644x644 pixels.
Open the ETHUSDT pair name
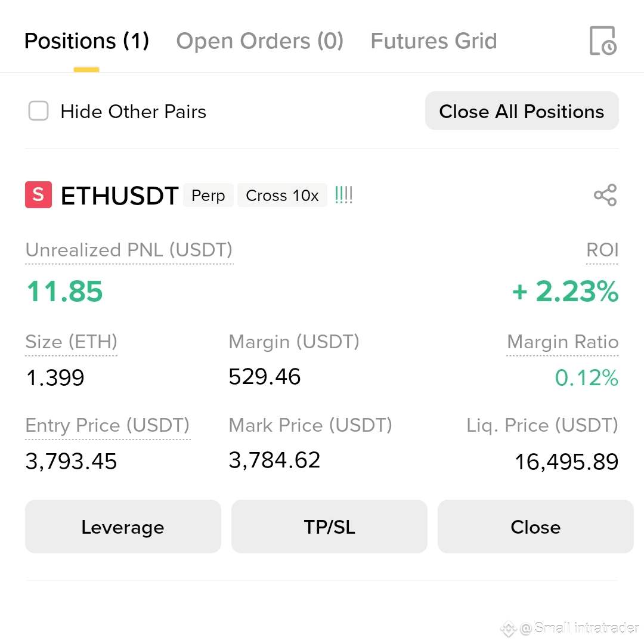click(x=119, y=195)
